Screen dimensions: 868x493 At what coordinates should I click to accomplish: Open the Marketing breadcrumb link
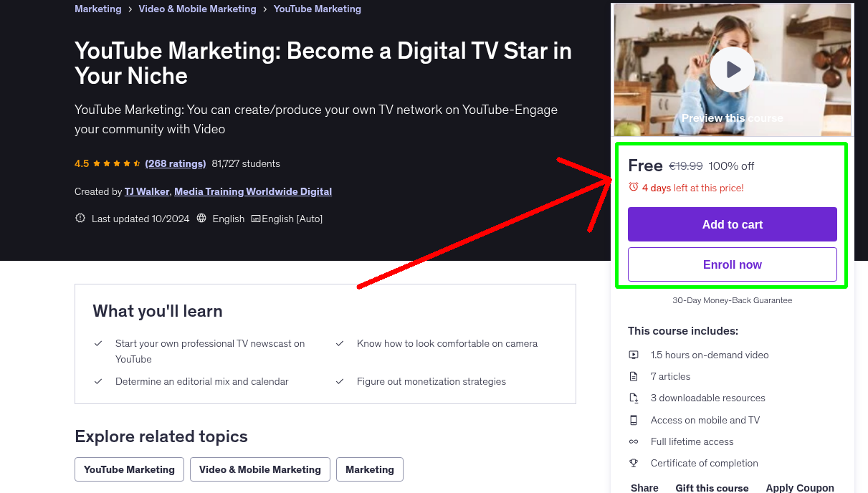(97, 9)
